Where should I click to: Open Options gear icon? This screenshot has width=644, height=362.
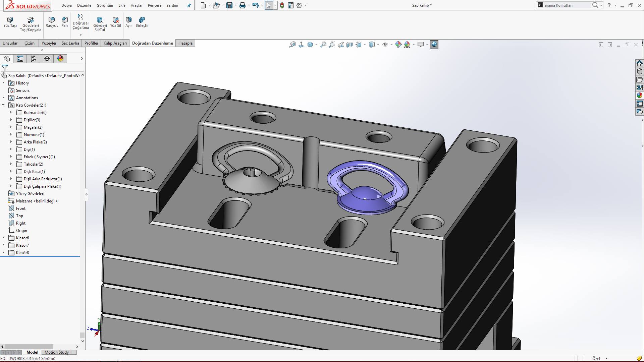[299, 5]
